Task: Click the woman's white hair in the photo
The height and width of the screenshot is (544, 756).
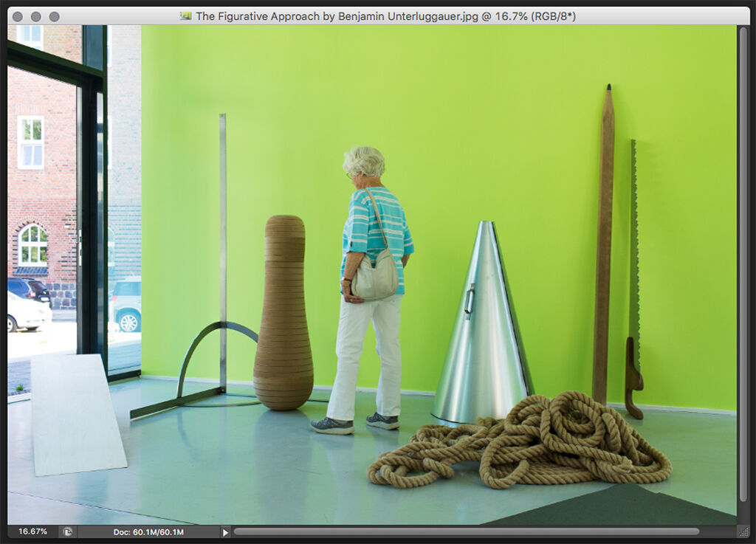Action: click(365, 162)
